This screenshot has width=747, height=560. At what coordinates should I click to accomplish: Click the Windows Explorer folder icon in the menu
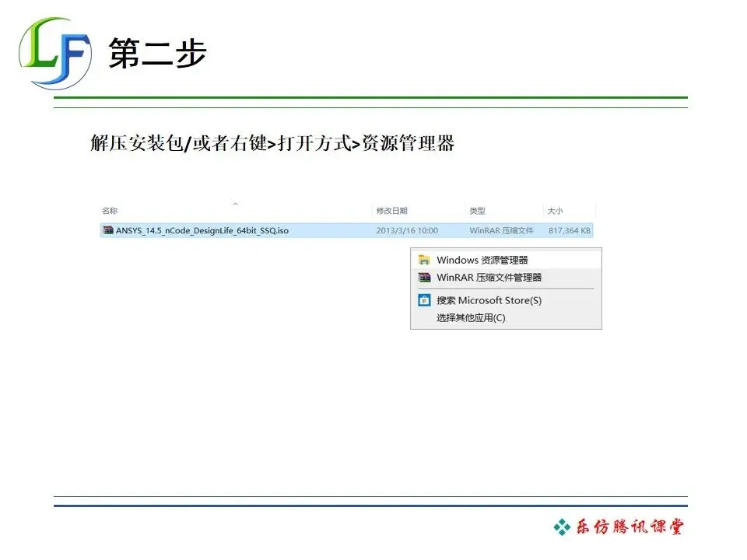(424, 260)
